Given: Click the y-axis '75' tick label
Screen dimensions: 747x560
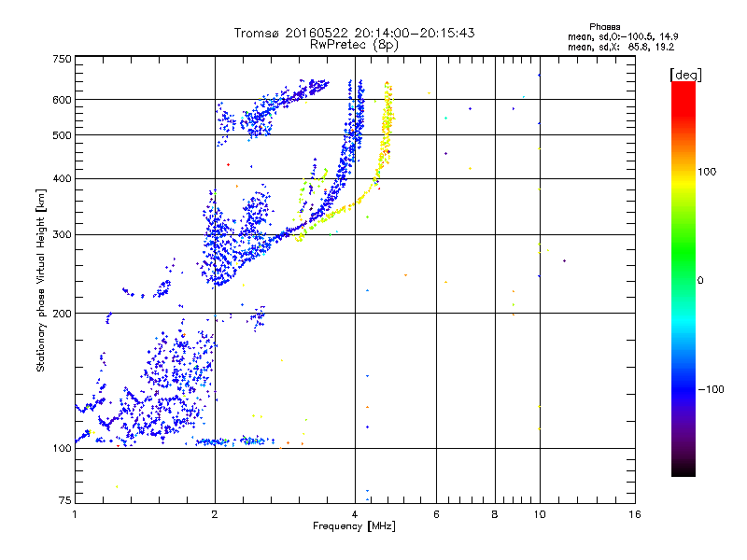Looking at the screenshot, I should coord(65,500).
